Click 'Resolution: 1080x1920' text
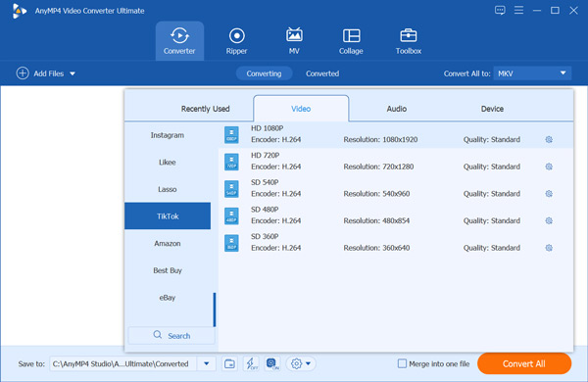 [x=380, y=139]
